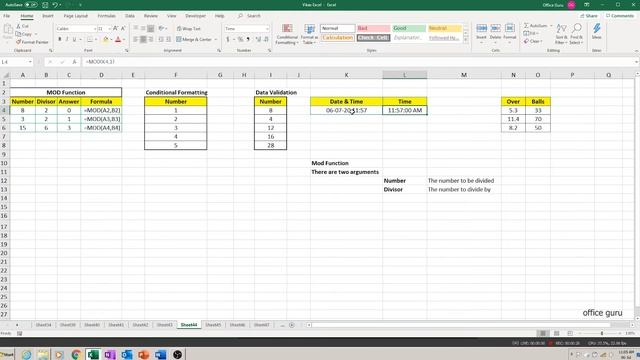Click the yellow Fill Color bucket
This screenshot has height=360, width=640.
[x=106, y=40]
